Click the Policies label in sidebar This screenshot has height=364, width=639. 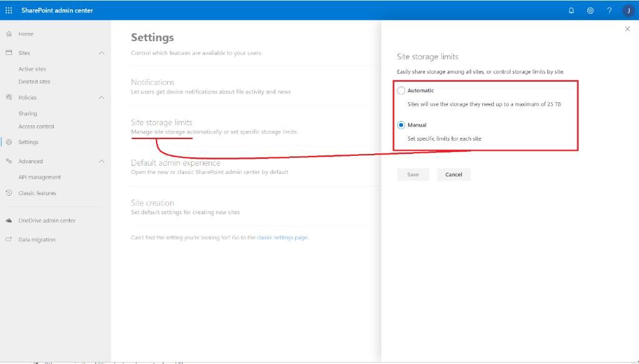tap(27, 97)
